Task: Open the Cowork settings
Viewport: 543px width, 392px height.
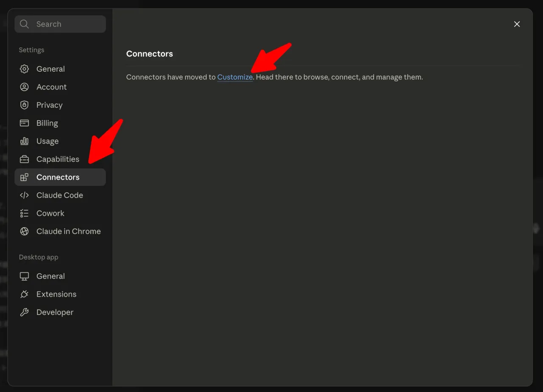Action: (60, 213)
